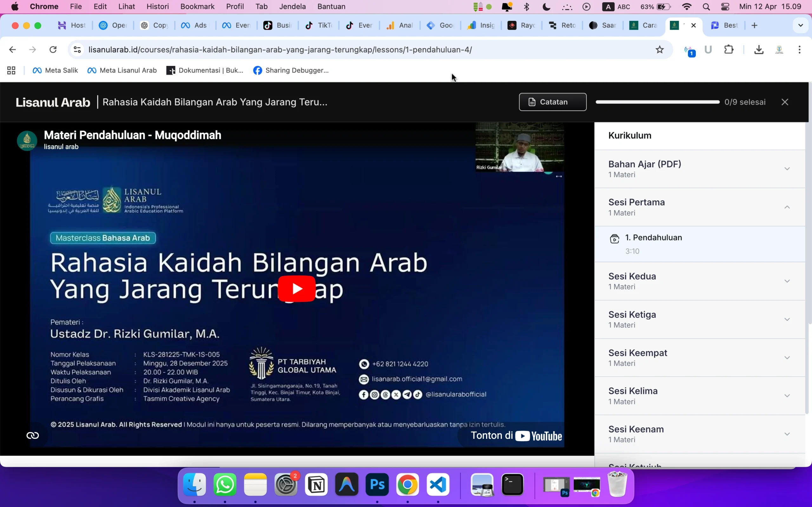
Task: Bookmark this page using the star icon
Action: tap(659, 49)
